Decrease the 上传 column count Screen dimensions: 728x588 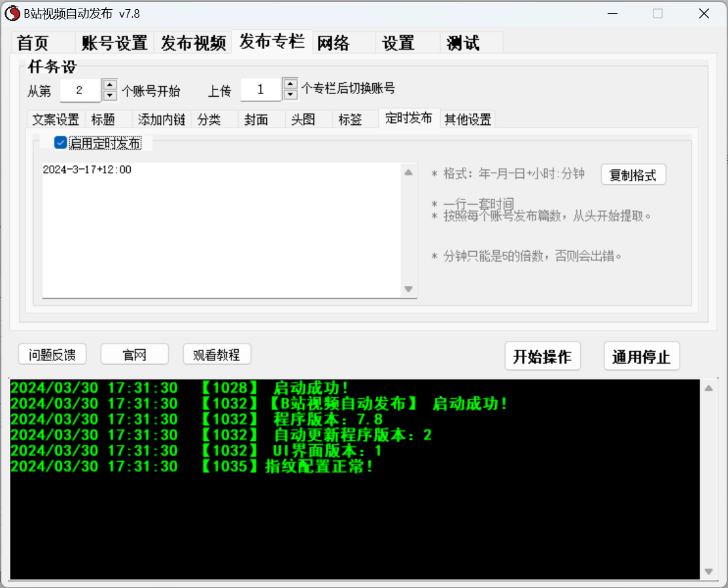[x=290, y=94]
